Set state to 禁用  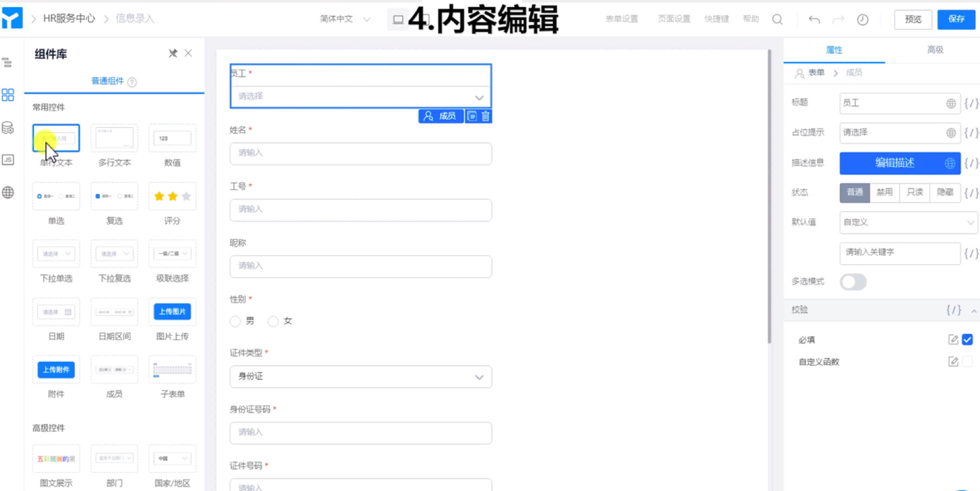click(x=885, y=192)
